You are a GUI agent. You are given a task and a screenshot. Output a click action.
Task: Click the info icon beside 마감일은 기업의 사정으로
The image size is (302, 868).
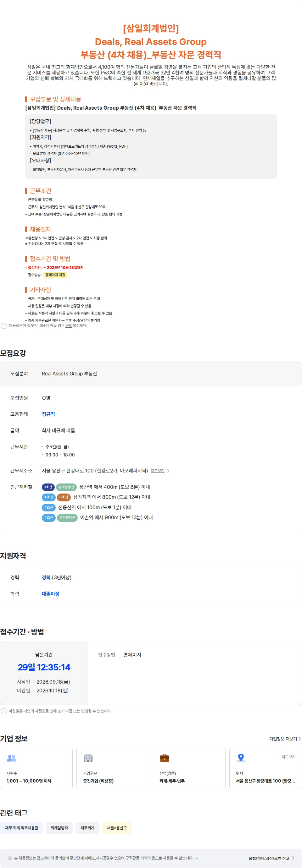(x=4, y=711)
